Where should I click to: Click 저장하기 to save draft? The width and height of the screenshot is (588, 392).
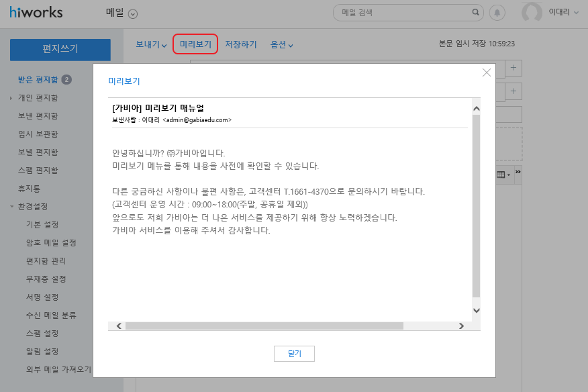[241, 45]
